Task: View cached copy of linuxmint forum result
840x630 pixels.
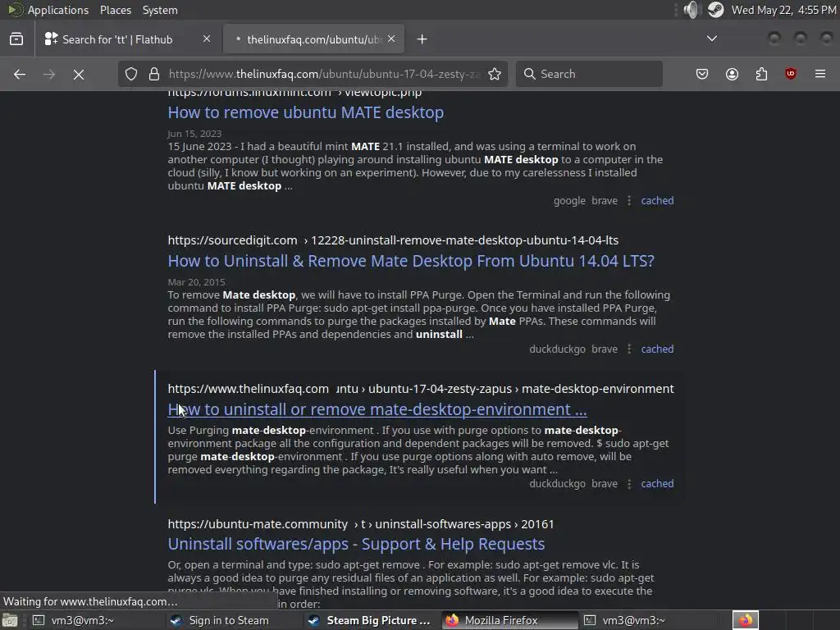Action: click(x=657, y=200)
